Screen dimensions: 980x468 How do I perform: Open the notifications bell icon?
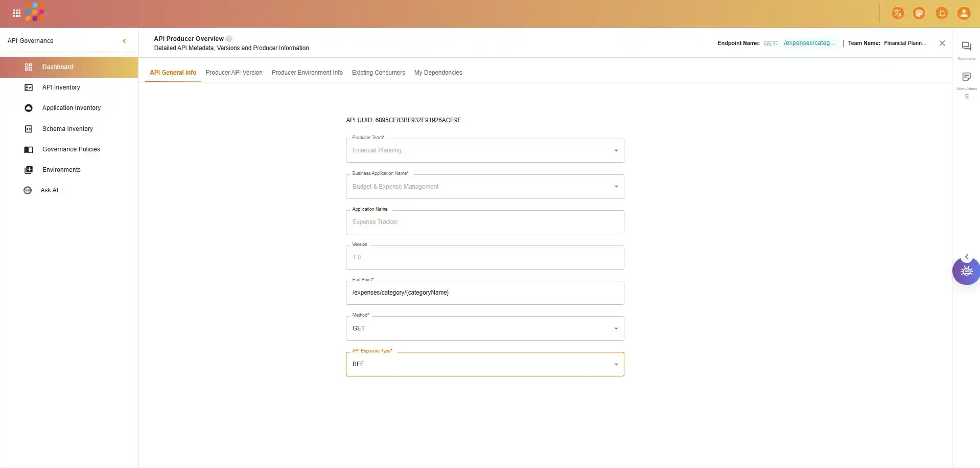[x=942, y=13]
